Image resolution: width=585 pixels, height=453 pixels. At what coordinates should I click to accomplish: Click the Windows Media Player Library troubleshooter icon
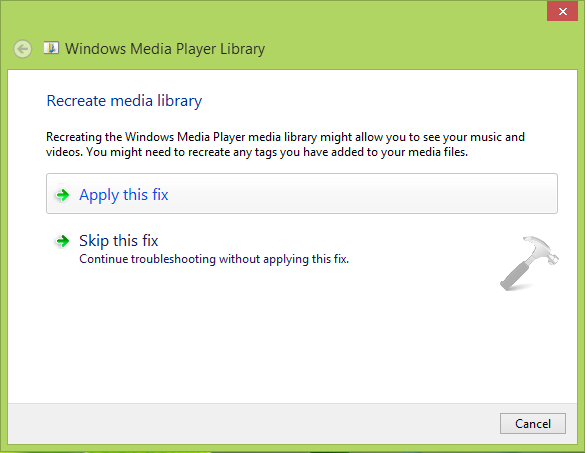click(51, 48)
